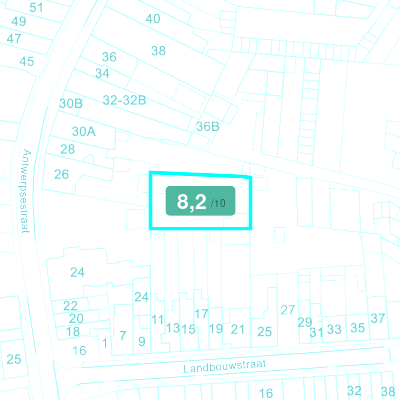The image size is (400, 400).
Task: Click house number 45 label
Action: (x=27, y=61)
